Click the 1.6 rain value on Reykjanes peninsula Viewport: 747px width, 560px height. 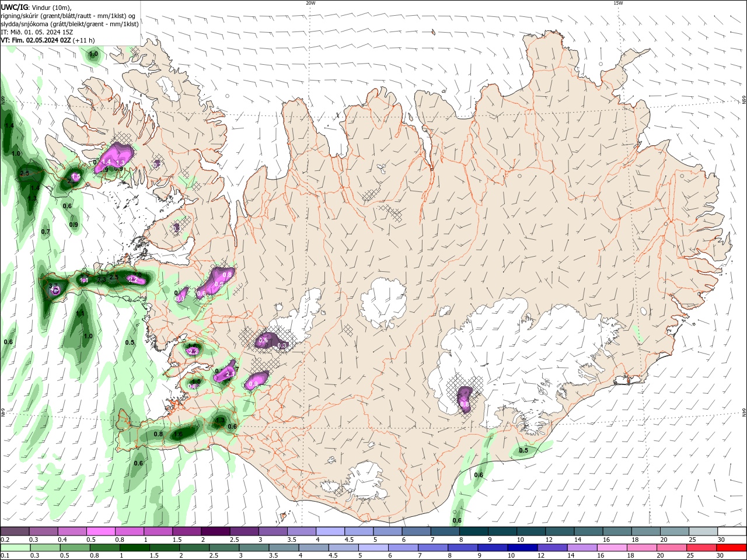click(179, 434)
